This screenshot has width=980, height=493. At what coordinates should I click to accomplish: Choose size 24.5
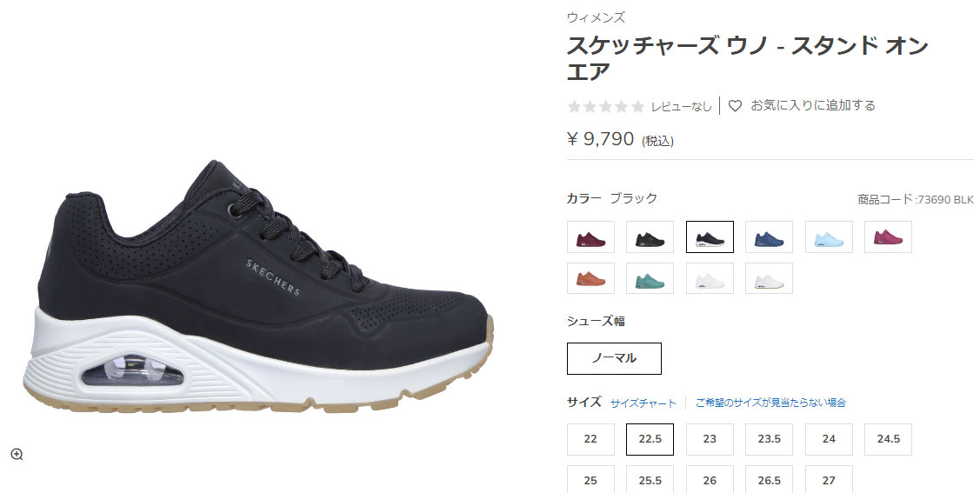point(888,439)
